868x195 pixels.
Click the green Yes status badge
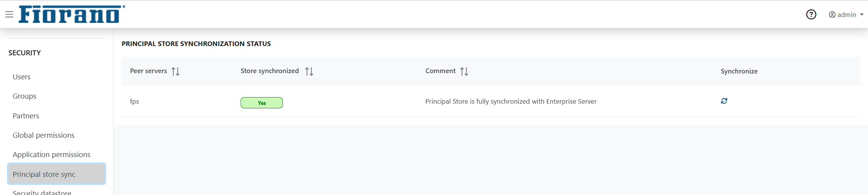(262, 103)
